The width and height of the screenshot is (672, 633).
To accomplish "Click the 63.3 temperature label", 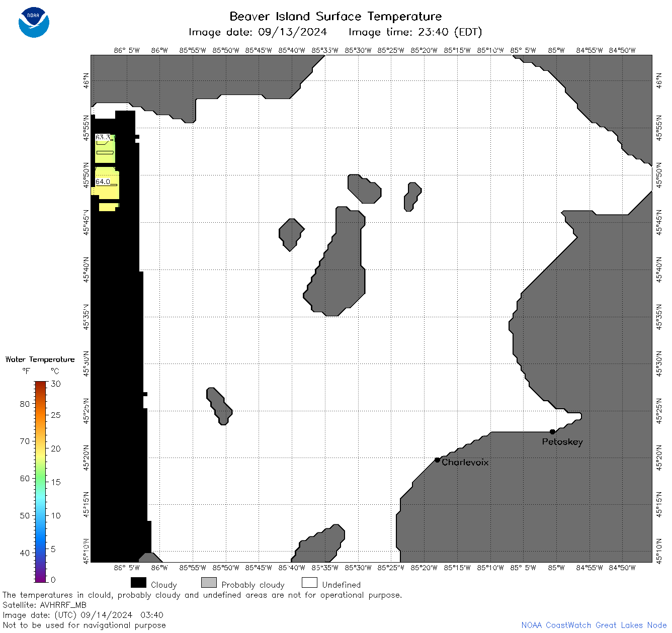I will (x=103, y=137).
